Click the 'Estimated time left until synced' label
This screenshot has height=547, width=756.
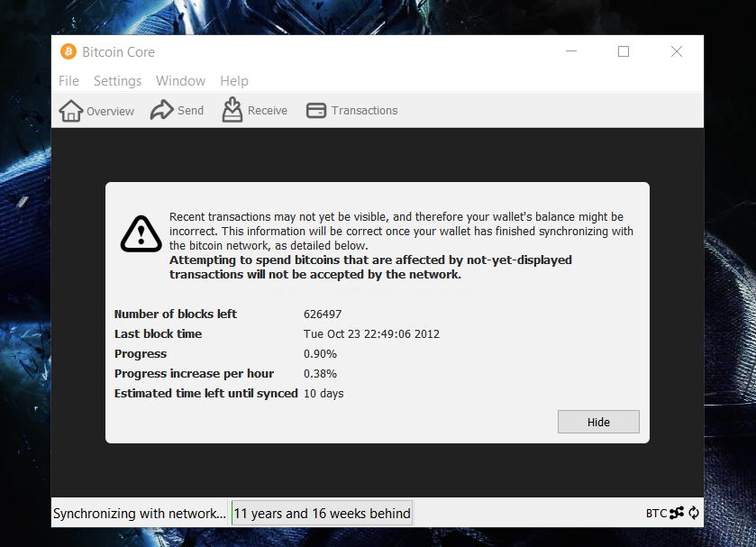point(205,394)
